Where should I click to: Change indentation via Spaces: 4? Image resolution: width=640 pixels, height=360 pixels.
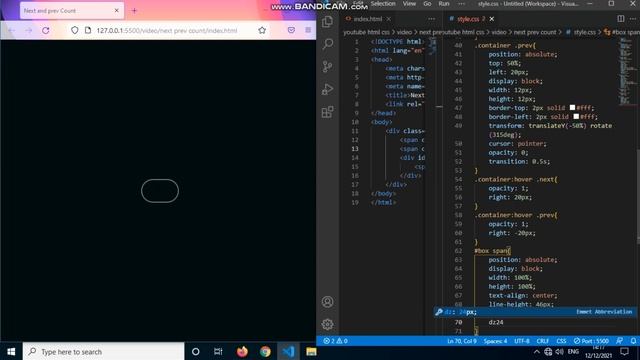(x=495, y=341)
